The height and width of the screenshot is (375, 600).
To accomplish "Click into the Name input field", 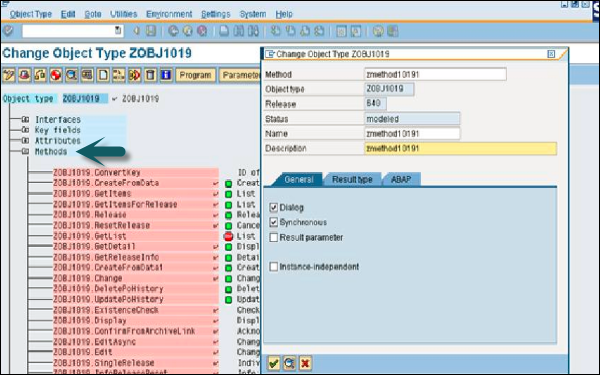I will [412, 134].
